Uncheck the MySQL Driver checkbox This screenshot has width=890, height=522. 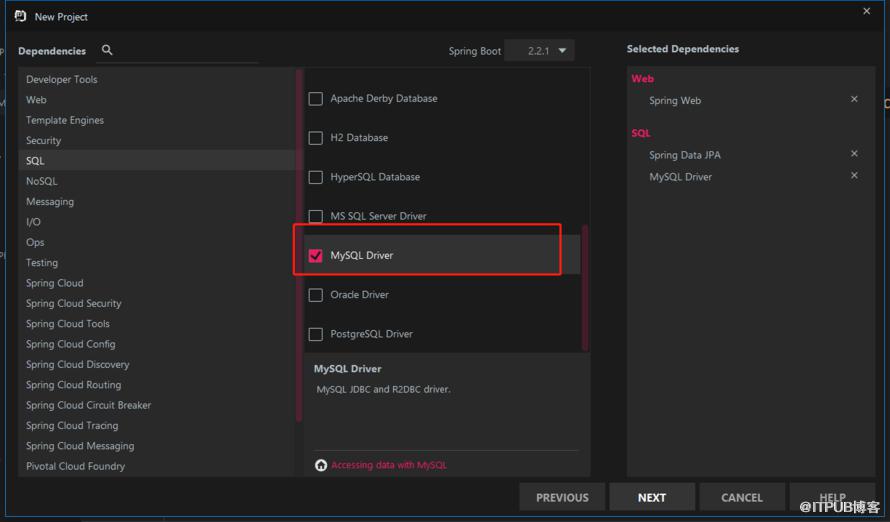pos(316,256)
